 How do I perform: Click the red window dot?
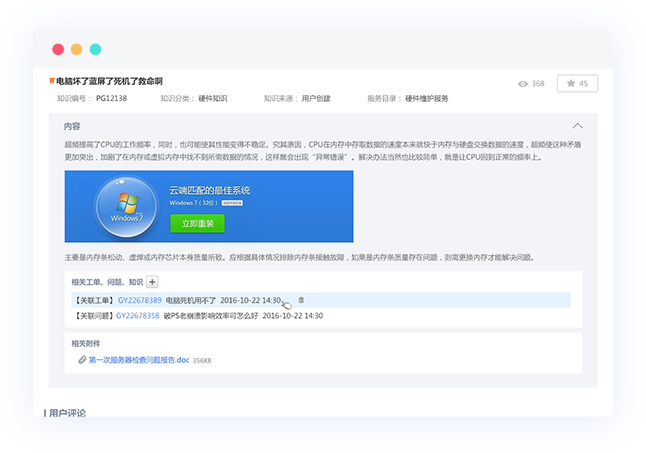[x=58, y=49]
